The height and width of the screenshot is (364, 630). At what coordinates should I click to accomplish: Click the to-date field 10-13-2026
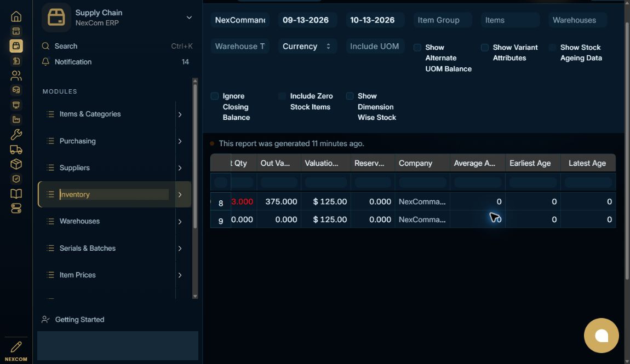(x=375, y=20)
